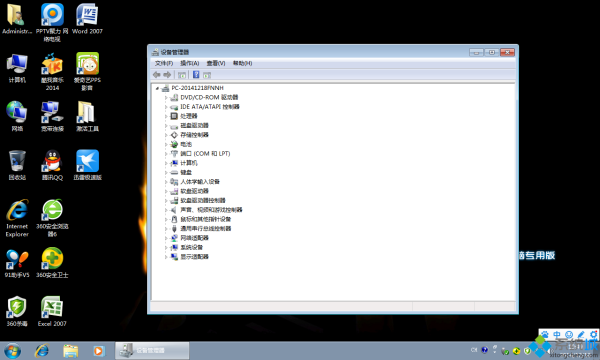Click the 鼠标和其他指针设备 mouse icon
Viewport: 600px width, 360px height.
(174, 219)
